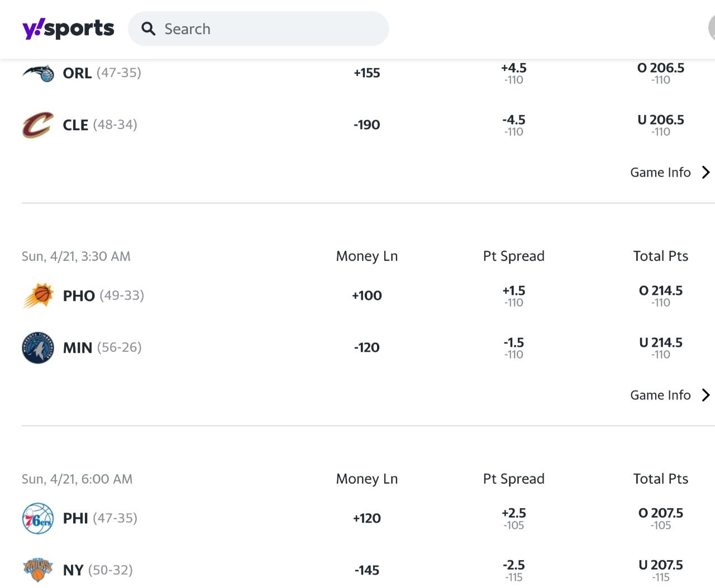Open the MIN team name link

coord(77,347)
